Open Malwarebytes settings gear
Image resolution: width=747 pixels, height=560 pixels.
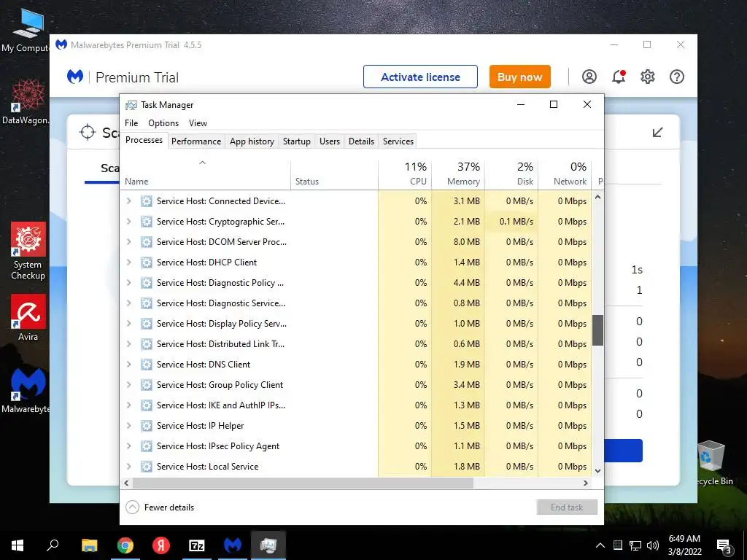coord(648,77)
